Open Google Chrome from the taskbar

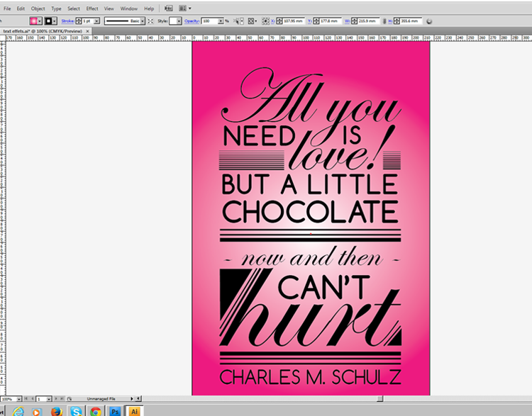[96, 411]
